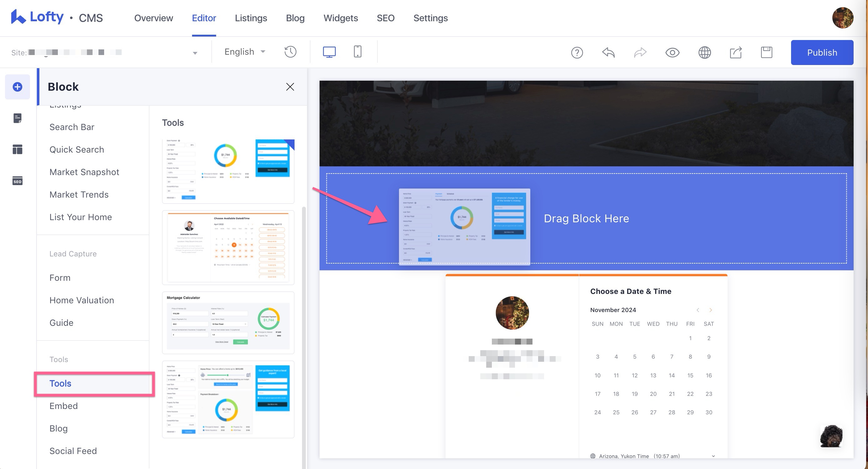Viewport: 868px width, 469px height.
Task: Click the globe domain icon
Action: pyautogui.click(x=704, y=53)
